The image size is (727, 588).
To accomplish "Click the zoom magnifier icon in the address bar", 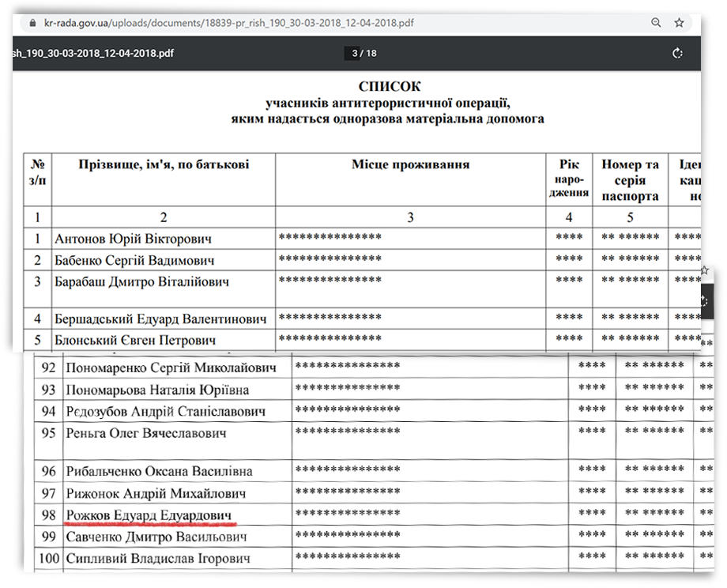I will point(656,23).
